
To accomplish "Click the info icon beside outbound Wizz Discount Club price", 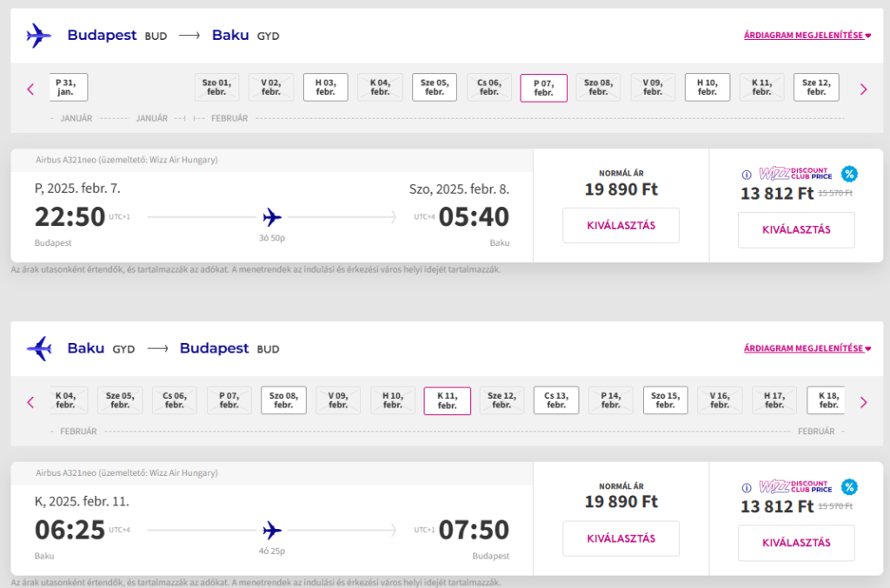I will [747, 174].
